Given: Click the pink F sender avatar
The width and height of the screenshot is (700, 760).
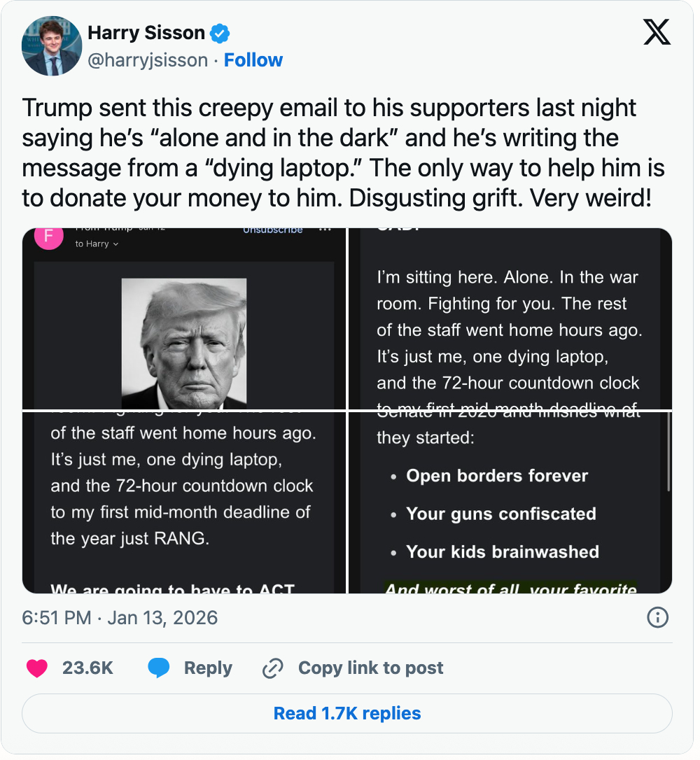Looking at the screenshot, I should coord(48,236).
